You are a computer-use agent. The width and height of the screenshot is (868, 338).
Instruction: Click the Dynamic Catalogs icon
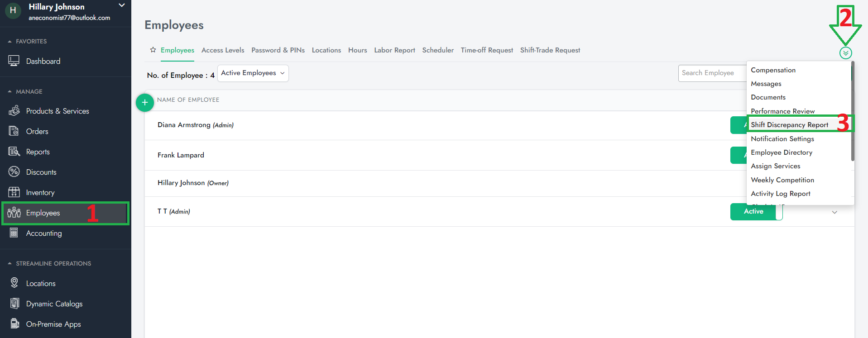pyautogui.click(x=14, y=304)
